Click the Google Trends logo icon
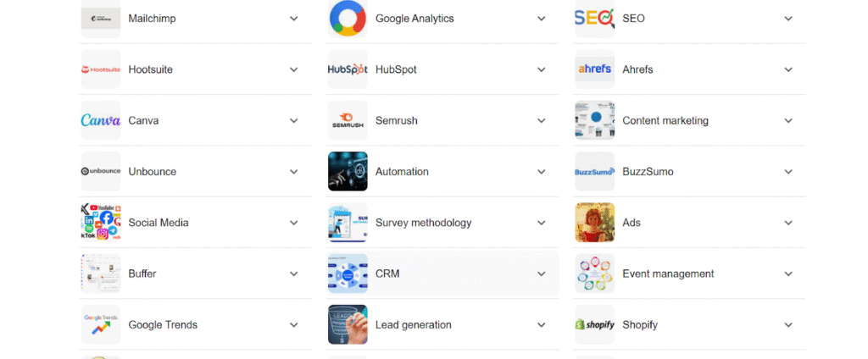868x359 pixels. tap(100, 324)
